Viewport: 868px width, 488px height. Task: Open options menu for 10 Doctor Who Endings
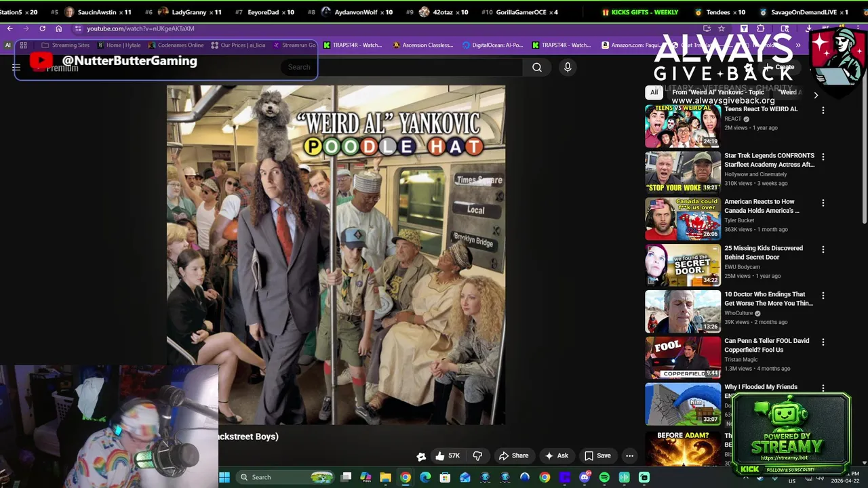click(x=823, y=296)
